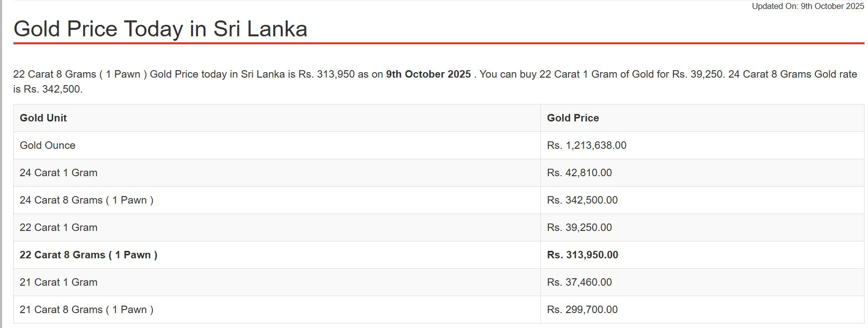Click the bold date in the summary paragraph

pos(428,74)
